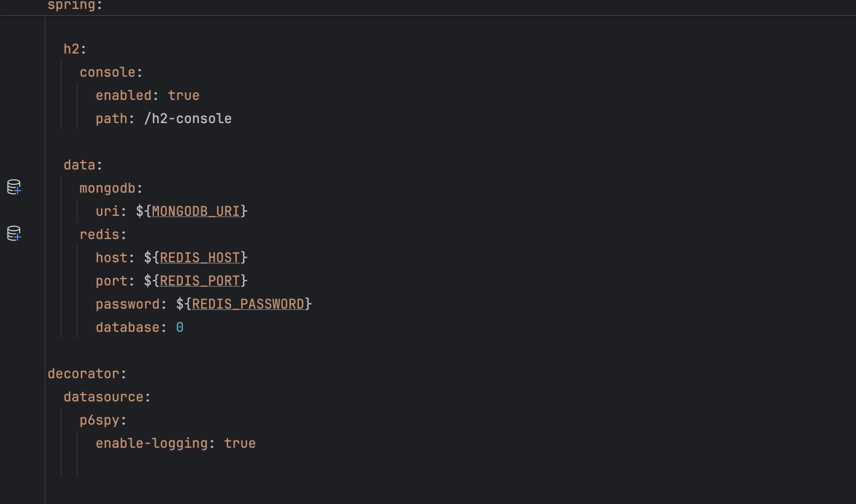Click the database gutter icon beside mongodb
This screenshot has height=504, width=856.
click(14, 187)
